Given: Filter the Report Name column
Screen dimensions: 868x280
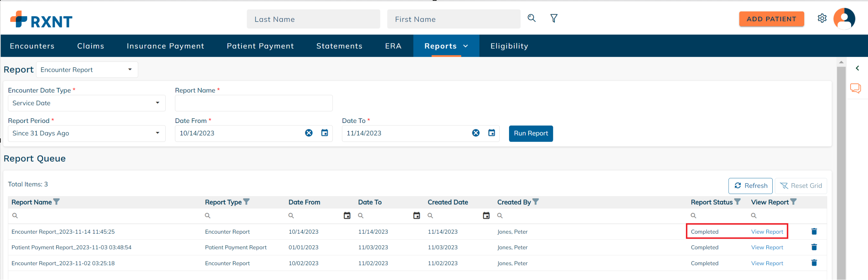Looking at the screenshot, I should 57,201.
